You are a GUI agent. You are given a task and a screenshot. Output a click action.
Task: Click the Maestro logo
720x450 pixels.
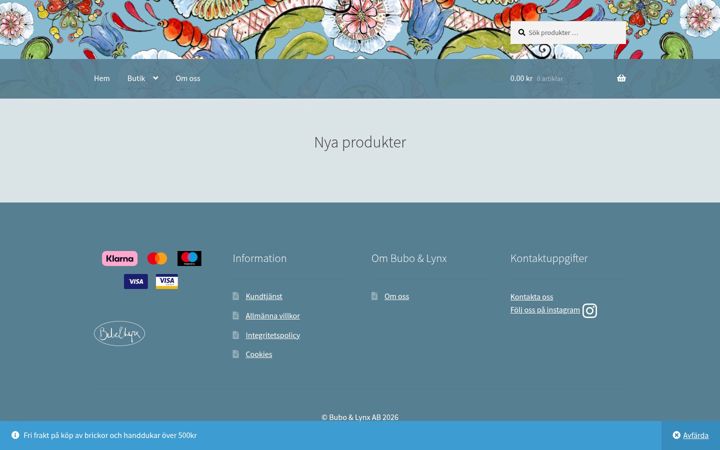(189, 259)
